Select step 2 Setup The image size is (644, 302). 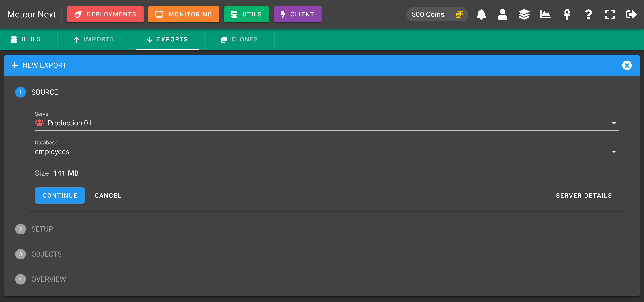tap(34, 229)
